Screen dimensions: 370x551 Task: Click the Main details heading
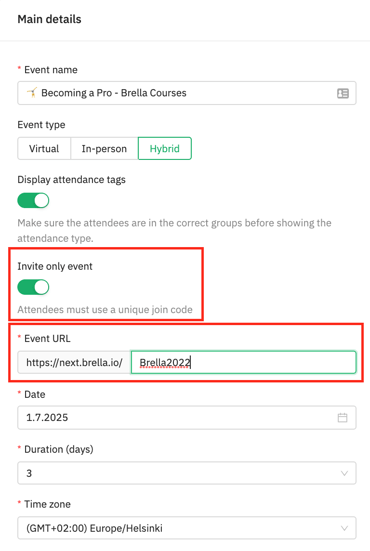point(50,19)
